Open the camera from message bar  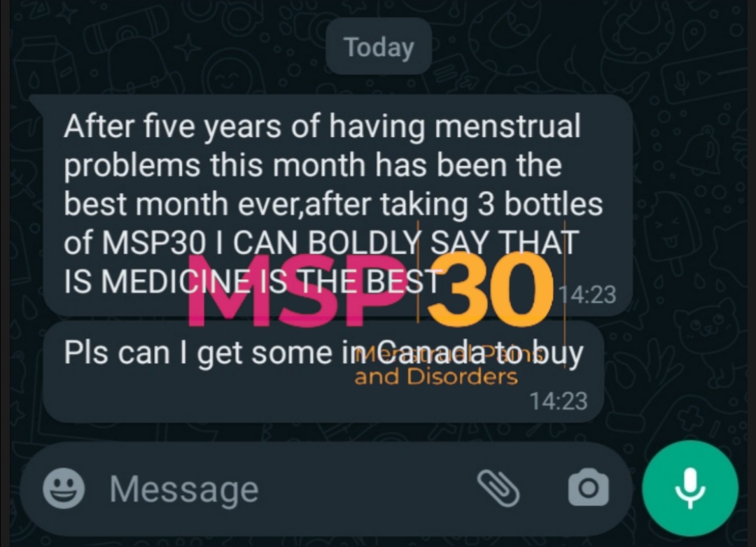[x=588, y=488]
